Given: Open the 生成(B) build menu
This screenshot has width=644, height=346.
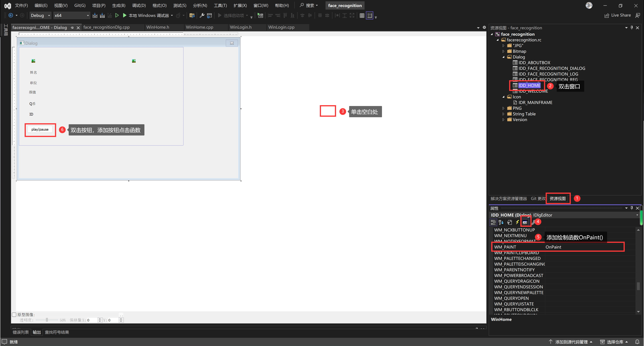Looking at the screenshot, I should coord(118,6).
